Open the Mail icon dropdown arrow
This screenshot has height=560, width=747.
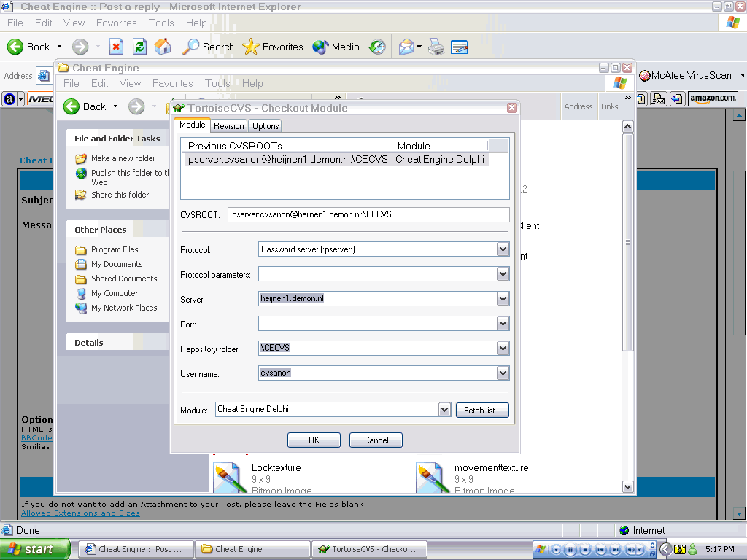point(419,47)
